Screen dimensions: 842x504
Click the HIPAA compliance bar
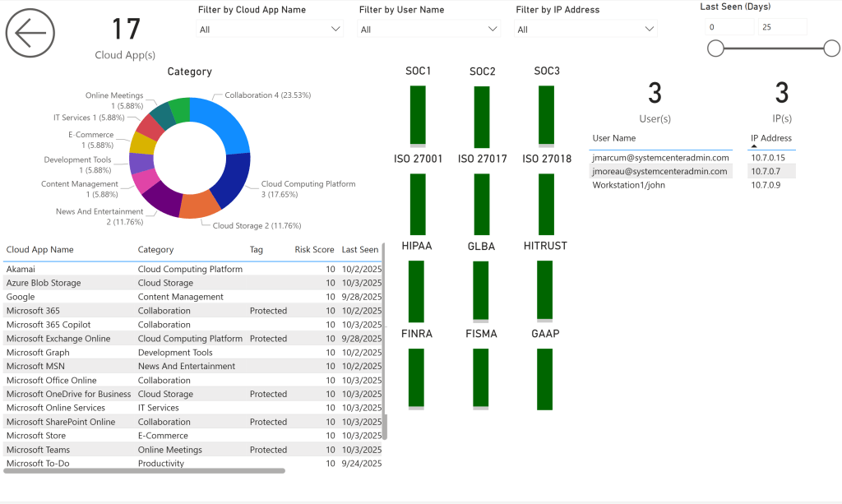pyautogui.click(x=417, y=290)
